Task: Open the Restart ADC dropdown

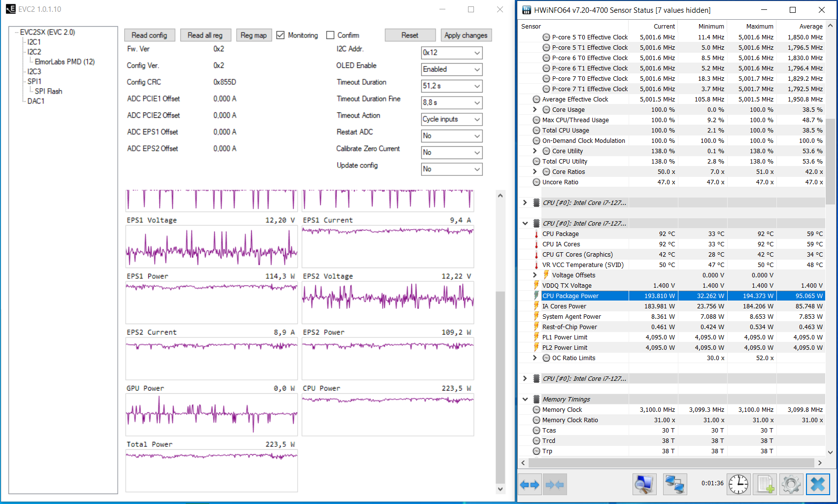Action: pos(452,136)
